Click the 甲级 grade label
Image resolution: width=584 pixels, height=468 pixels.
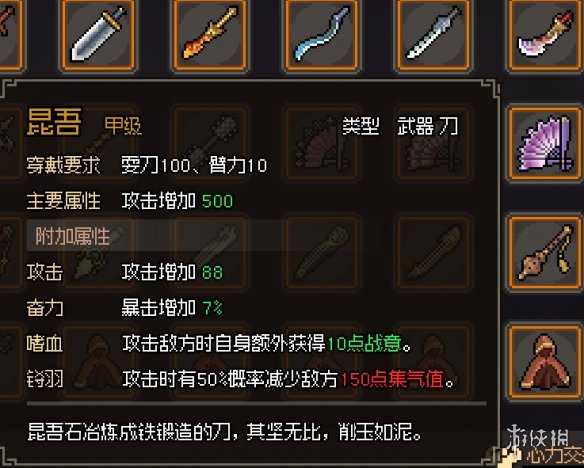click(x=123, y=126)
